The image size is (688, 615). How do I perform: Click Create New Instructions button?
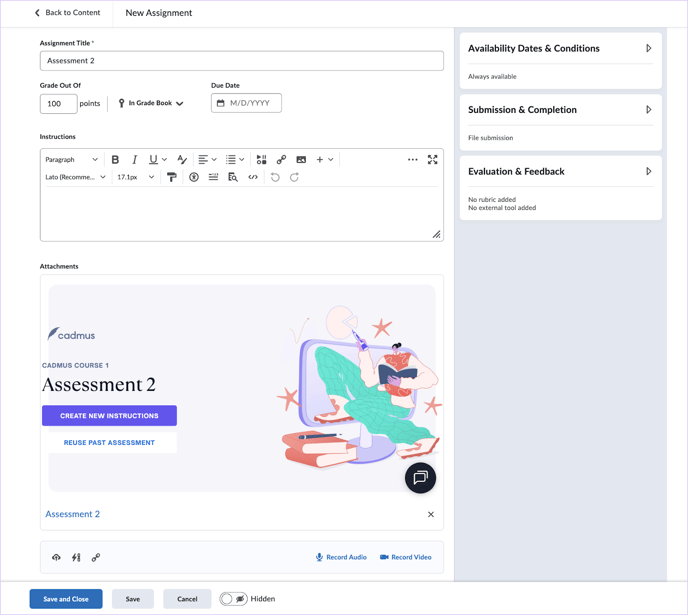[x=109, y=416]
